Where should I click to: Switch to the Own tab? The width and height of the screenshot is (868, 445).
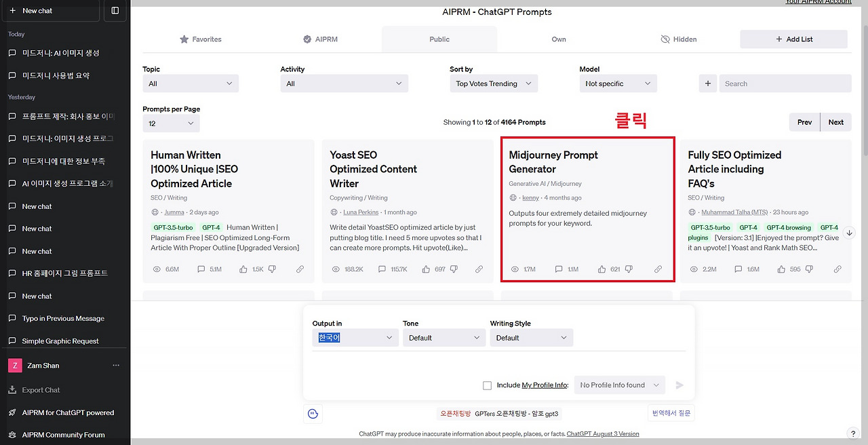click(x=559, y=39)
